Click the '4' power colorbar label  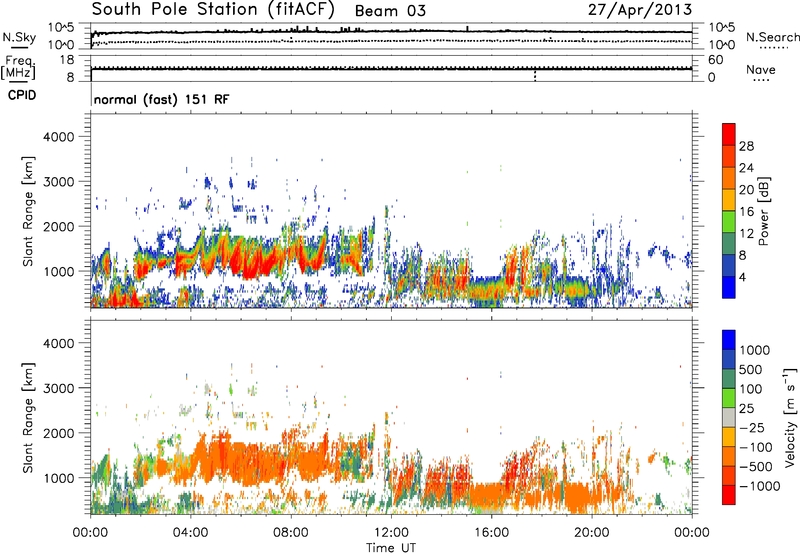coord(742,278)
